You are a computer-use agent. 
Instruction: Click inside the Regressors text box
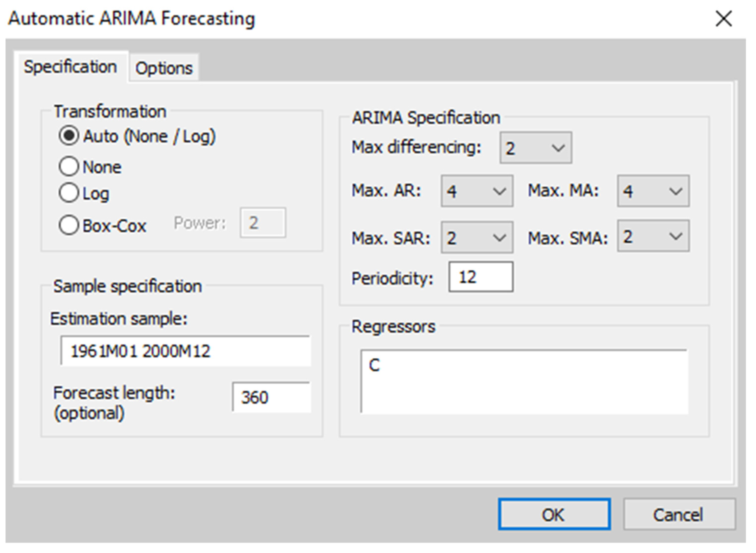524,382
